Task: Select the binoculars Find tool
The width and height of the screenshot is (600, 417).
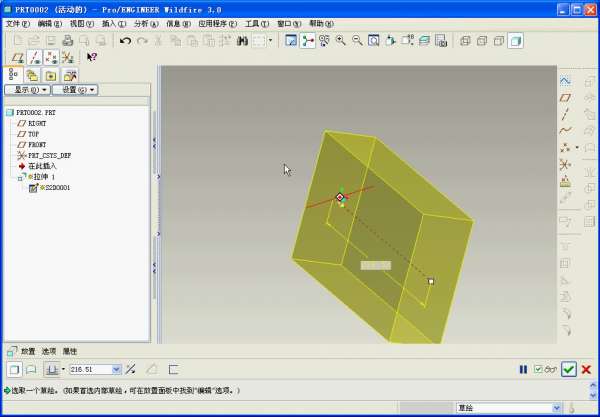Action: [x=240, y=41]
